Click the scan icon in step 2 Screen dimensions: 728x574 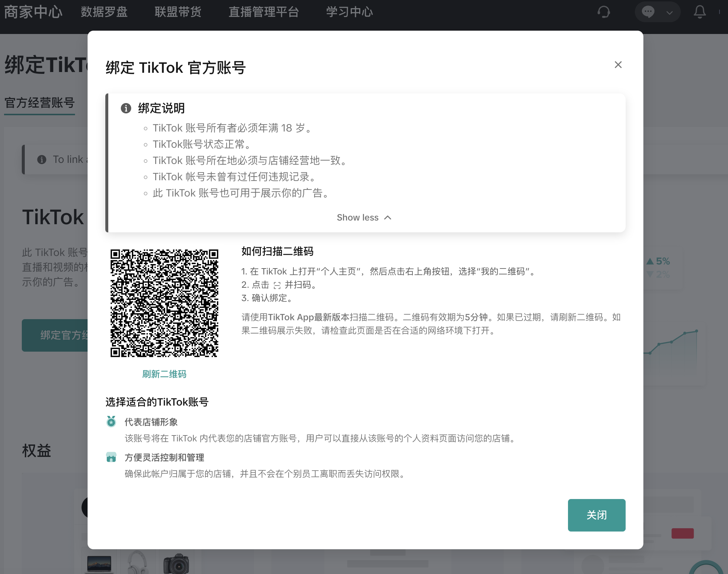[x=277, y=285]
